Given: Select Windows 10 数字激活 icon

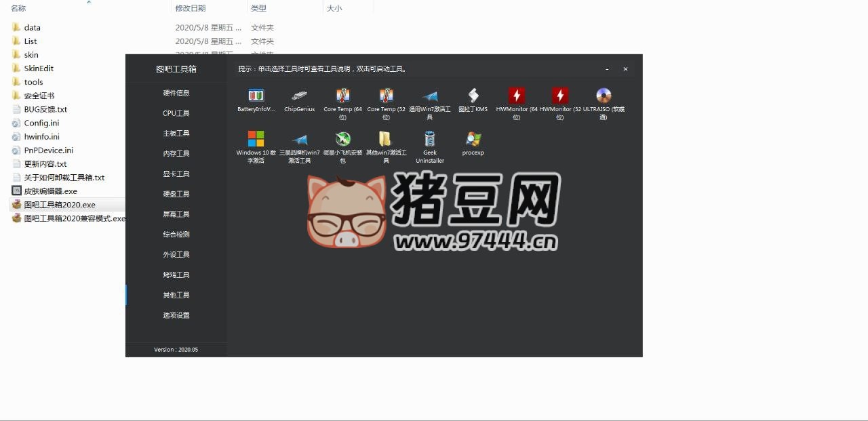Looking at the screenshot, I should tap(256, 139).
